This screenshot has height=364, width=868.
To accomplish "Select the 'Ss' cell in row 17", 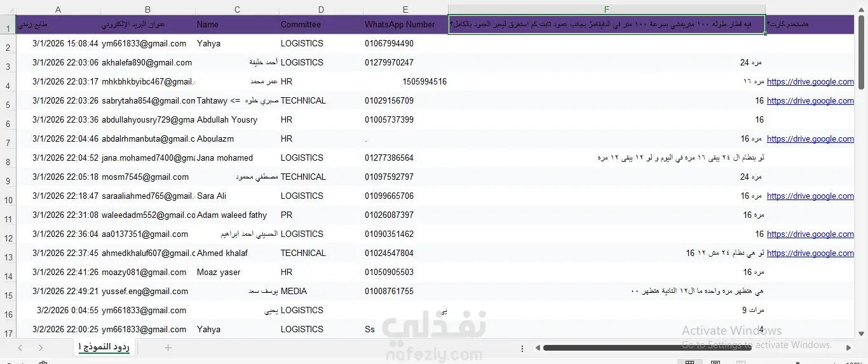I will [405, 329].
